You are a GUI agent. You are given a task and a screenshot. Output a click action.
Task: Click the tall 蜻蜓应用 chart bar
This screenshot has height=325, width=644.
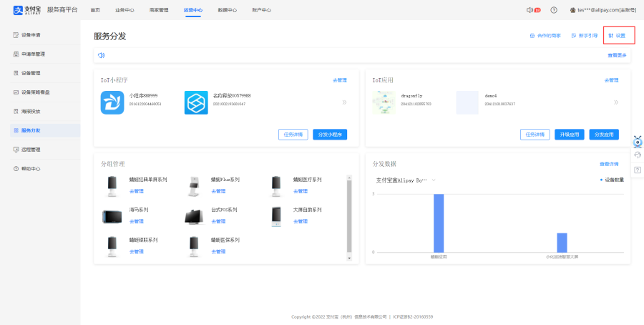(x=439, y=223)
